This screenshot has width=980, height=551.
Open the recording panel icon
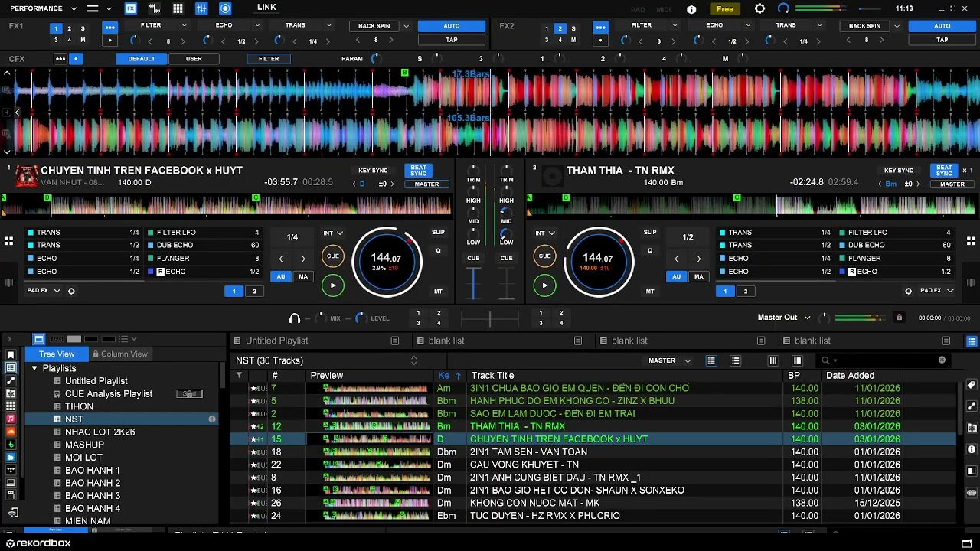click(225, 8)
